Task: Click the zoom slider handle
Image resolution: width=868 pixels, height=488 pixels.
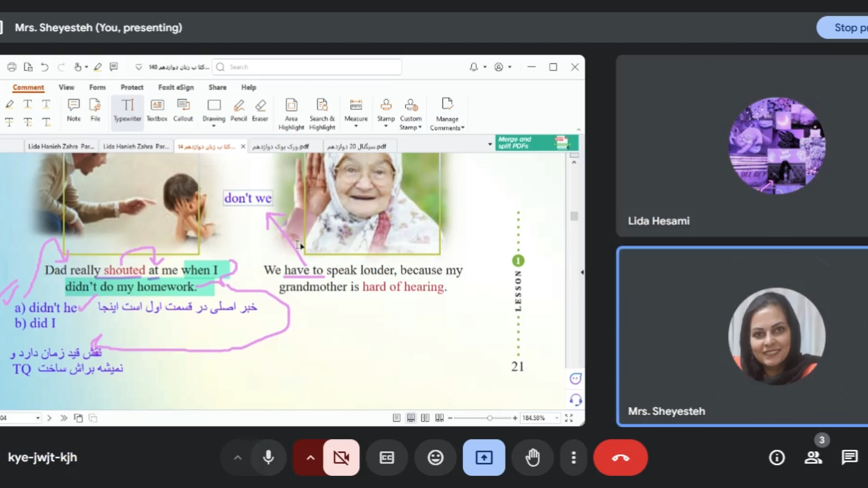Action: (x=490, y=418)
